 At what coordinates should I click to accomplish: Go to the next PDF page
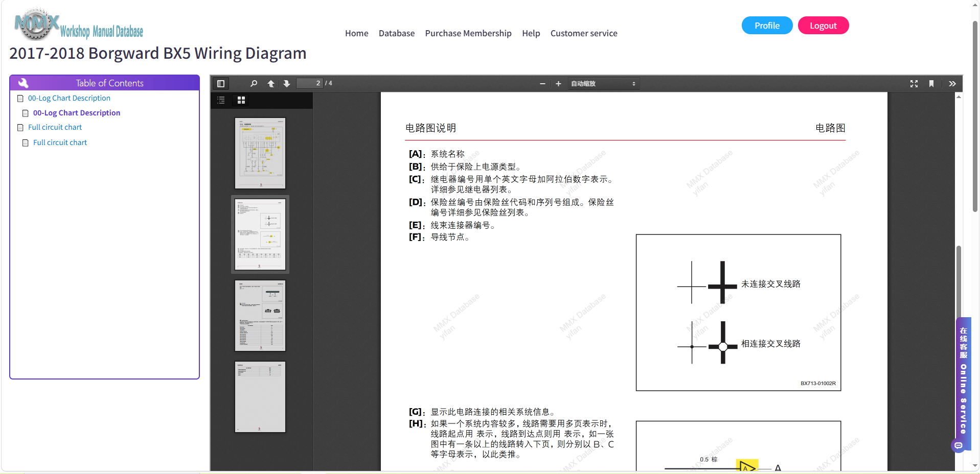[287, 84]
